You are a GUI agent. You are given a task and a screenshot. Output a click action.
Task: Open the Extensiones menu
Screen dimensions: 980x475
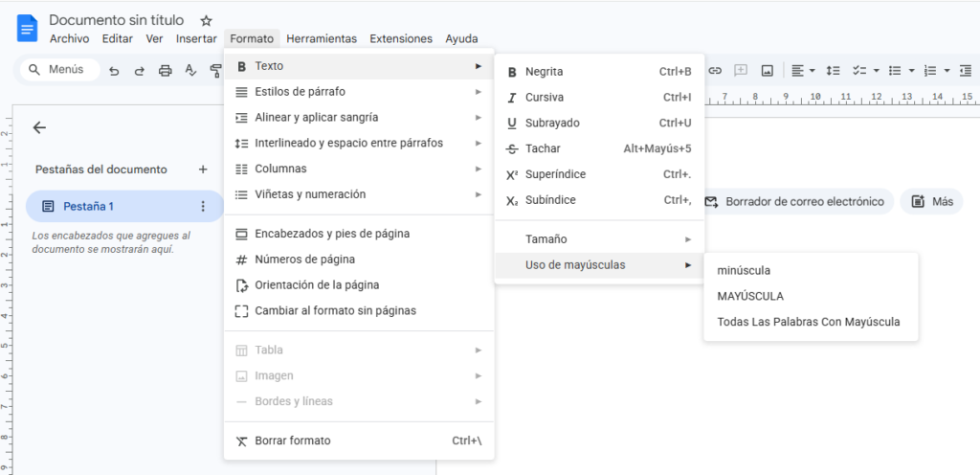pos(401,38)
